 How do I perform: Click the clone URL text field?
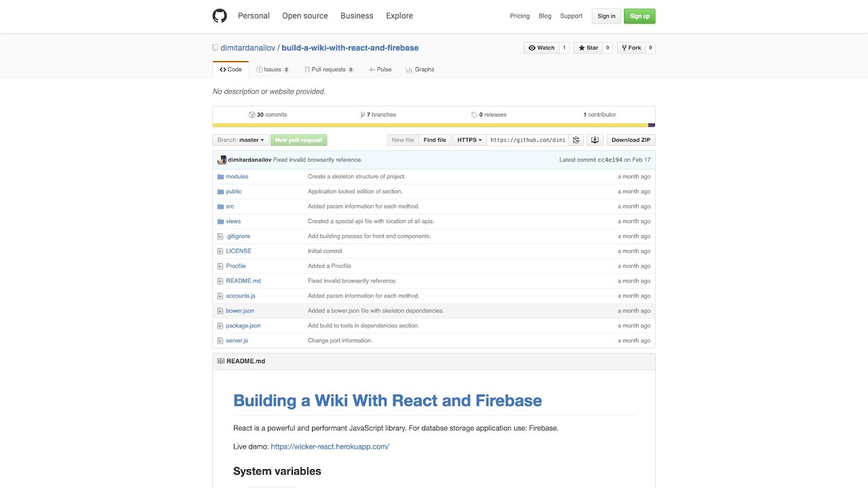(x=528, y=140)
